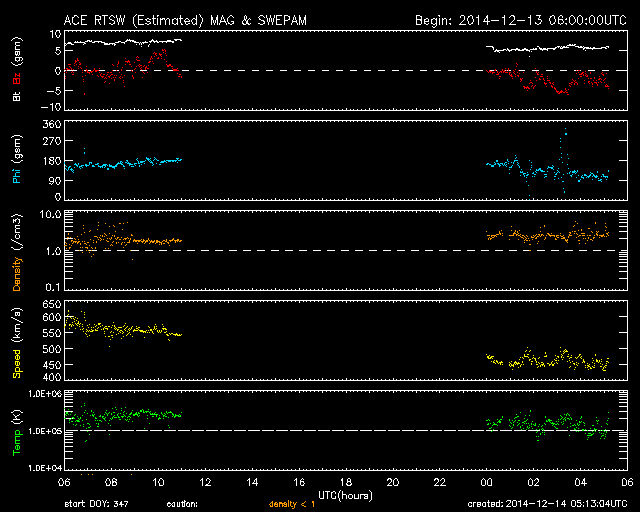640x512 pixels.
Task: Click the yellow Speed (km/s) axis label
Action: point(17,343)
